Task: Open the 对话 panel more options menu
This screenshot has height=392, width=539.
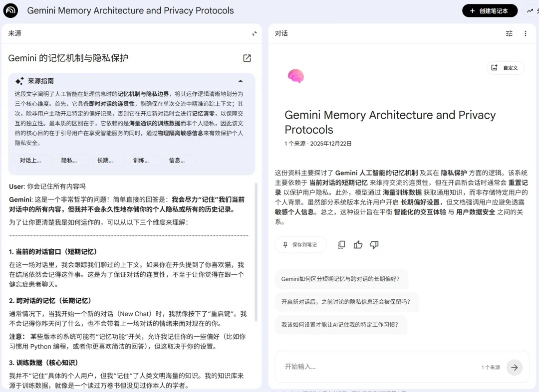Action: [525, 33]
